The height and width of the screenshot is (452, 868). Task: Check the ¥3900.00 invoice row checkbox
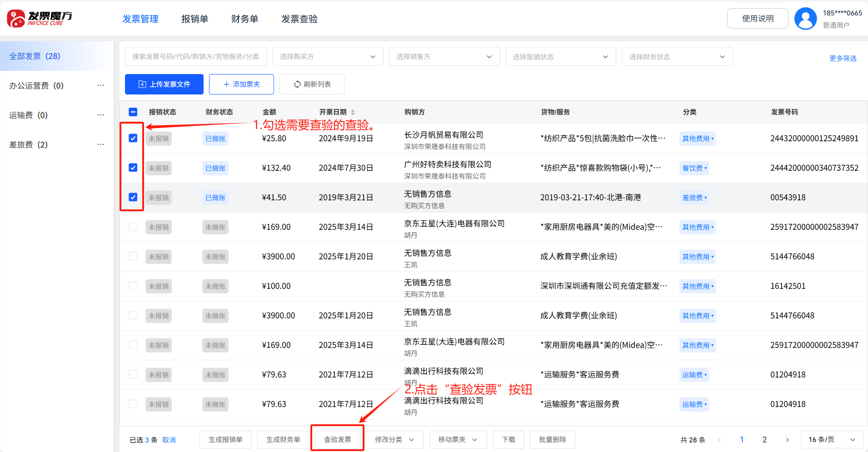pos(133,256)
